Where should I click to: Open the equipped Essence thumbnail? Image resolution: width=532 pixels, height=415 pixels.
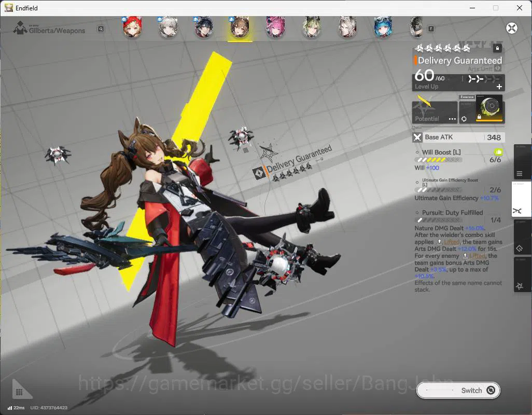coord(489,108)
